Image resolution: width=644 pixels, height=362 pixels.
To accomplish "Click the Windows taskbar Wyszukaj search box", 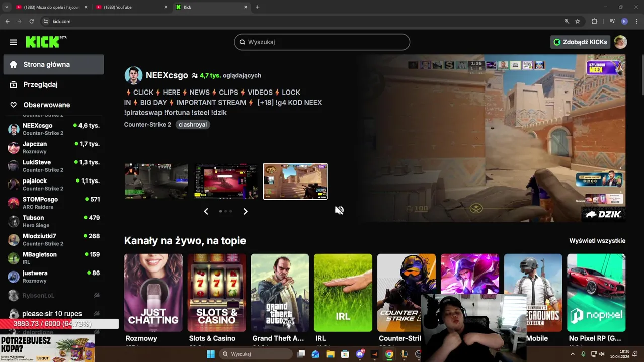I will pos(256,354).
